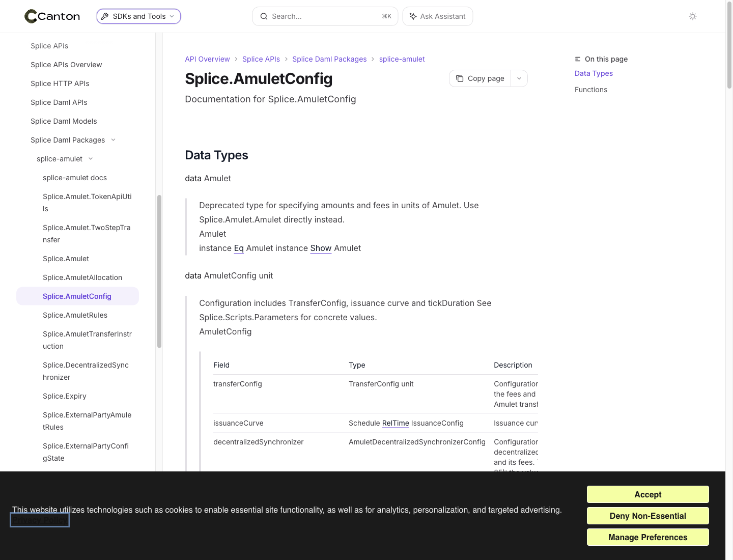
Task: Click the Search input field
Action: (x=325, y=16)
